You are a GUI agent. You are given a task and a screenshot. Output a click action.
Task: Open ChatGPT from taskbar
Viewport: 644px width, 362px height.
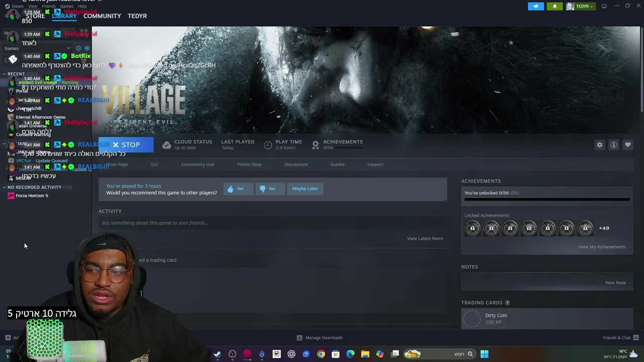291,354
